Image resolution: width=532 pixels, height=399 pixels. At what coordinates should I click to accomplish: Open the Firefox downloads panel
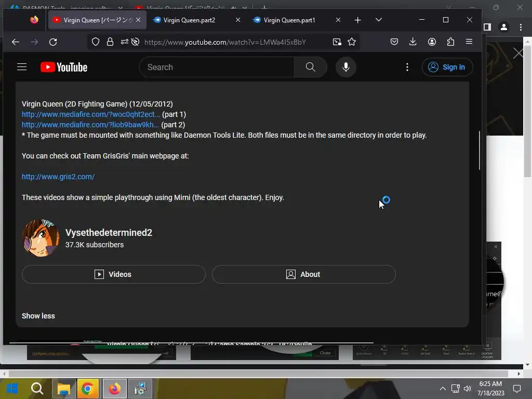point(413,42)
